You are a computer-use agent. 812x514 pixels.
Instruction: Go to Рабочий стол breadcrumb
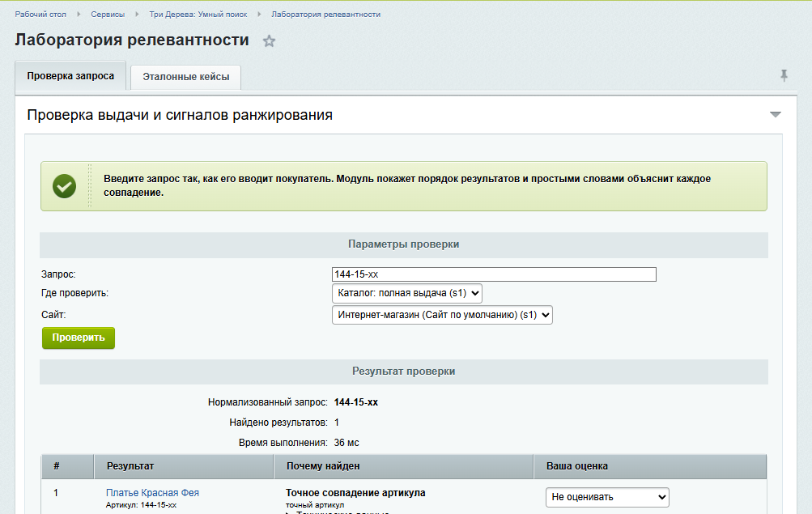coord(40,15)
